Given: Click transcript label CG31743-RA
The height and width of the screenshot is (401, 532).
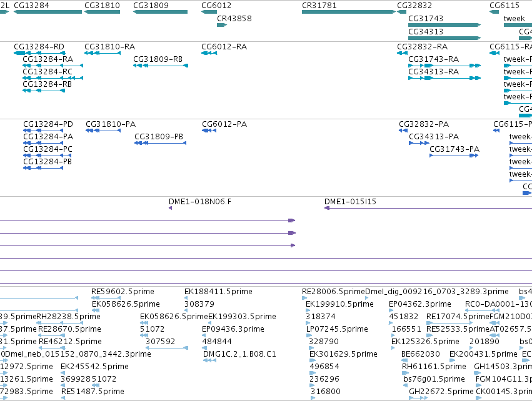Looking at the screenshot, I should (433, 59).
